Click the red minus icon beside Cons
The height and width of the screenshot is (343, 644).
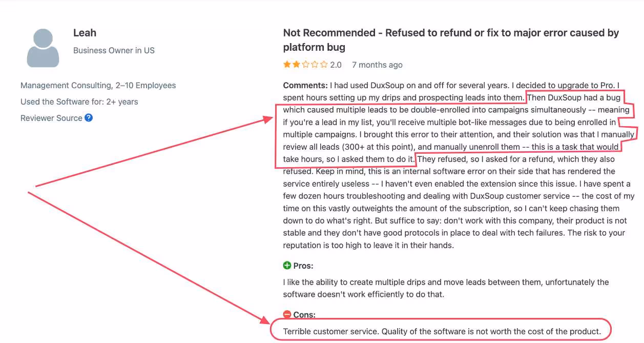click(x=287, y=314)
